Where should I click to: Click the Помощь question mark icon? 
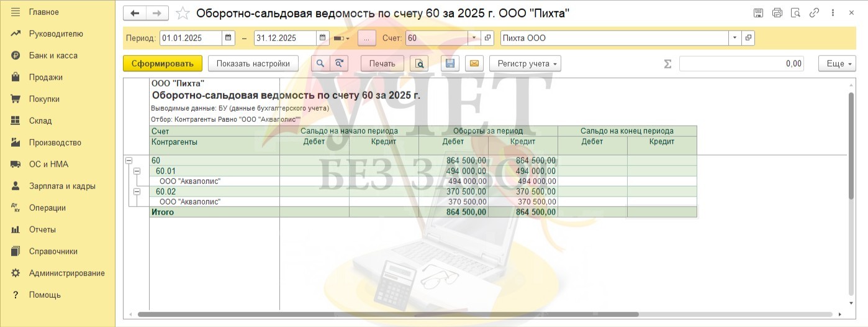(x=16, y=295)
